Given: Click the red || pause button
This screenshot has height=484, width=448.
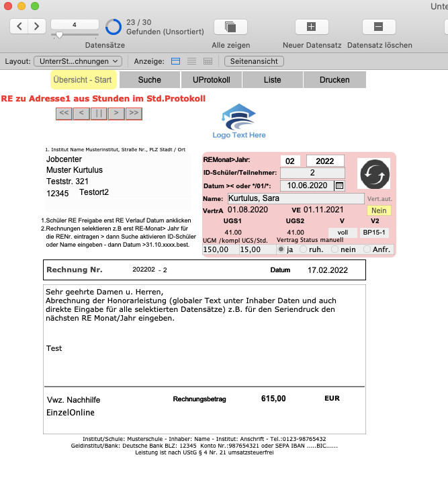Looking at the screenshot, I should click(x=99, y=114).
